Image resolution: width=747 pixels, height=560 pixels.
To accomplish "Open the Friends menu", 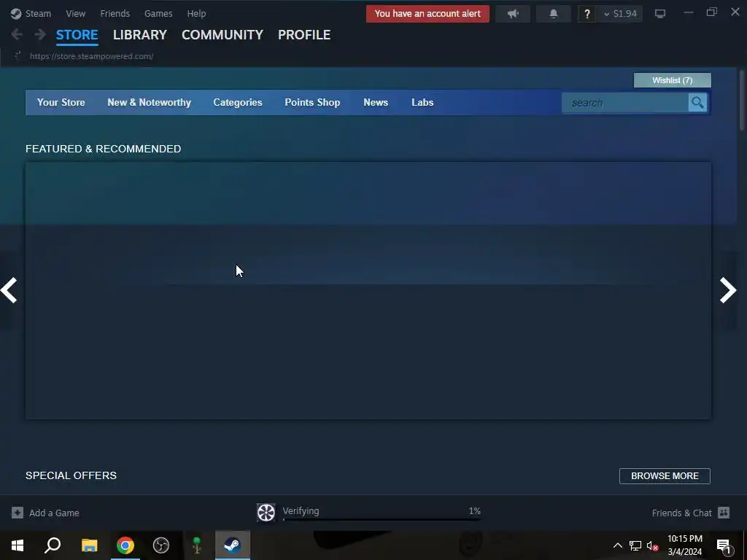I will (115, 14).
